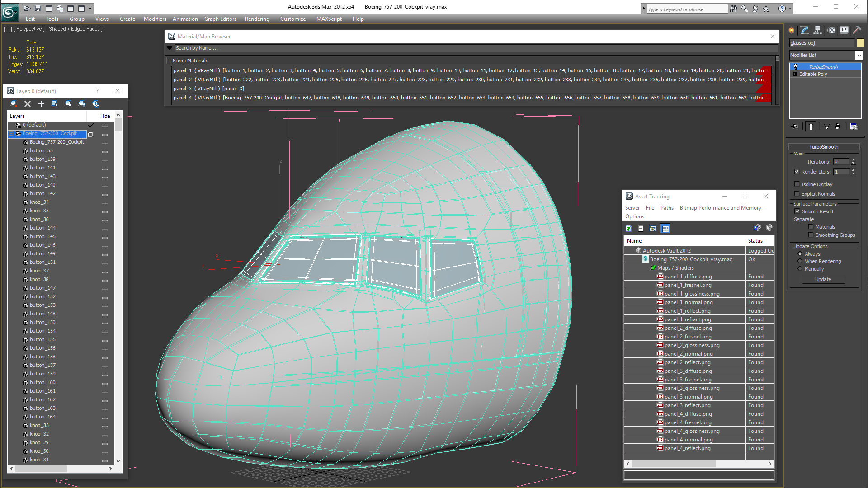This screenshot has width=868, height=488.
Task: Expand the Editable Poly stack entry
Action: click(x=794, y=74)
